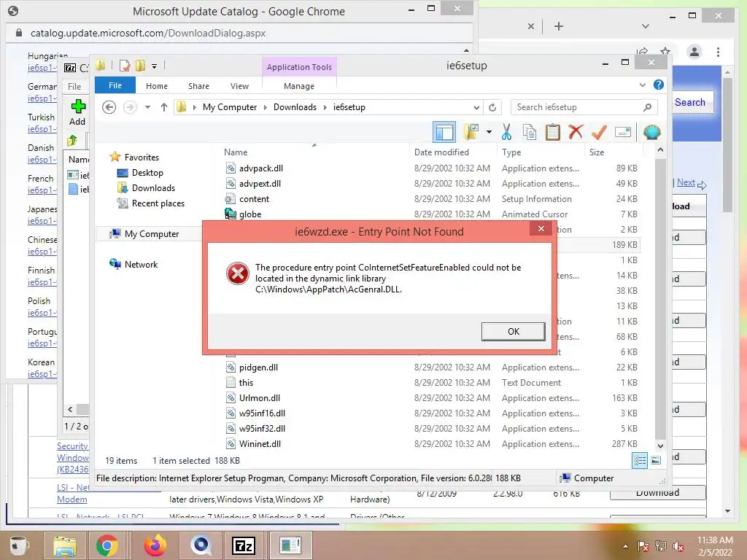Viewport: 747px width, 560px height.
Task: Open 7-Zip from the taskbar
Action: pos(244,545)
